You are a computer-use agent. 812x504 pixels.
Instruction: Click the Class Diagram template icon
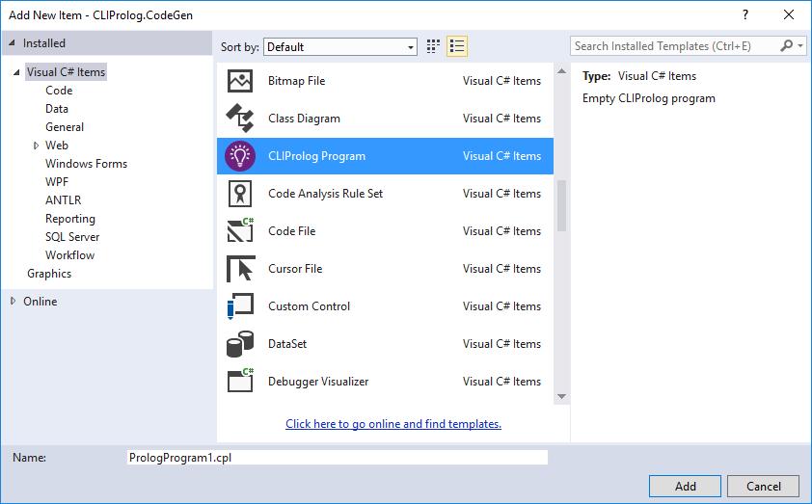point(240,118)
